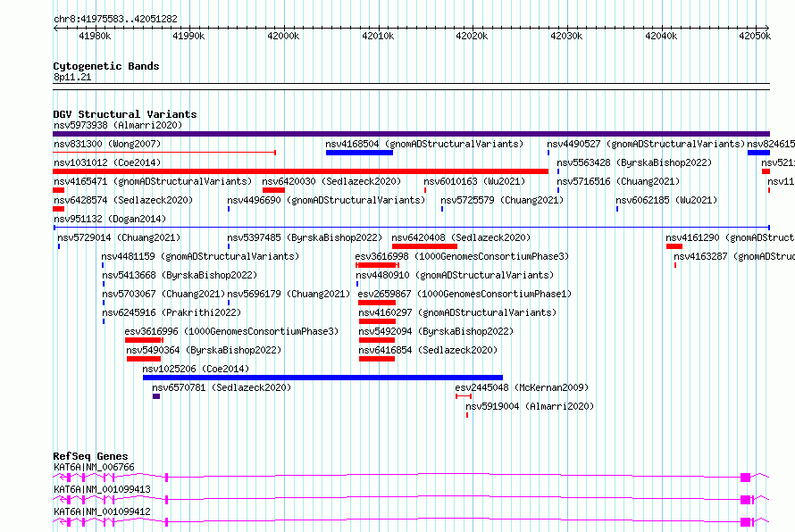Screen dimensions: 795x532
Task: Open nsv5703067 (Chuang2021) variant
Action: [x=163, y=294]
